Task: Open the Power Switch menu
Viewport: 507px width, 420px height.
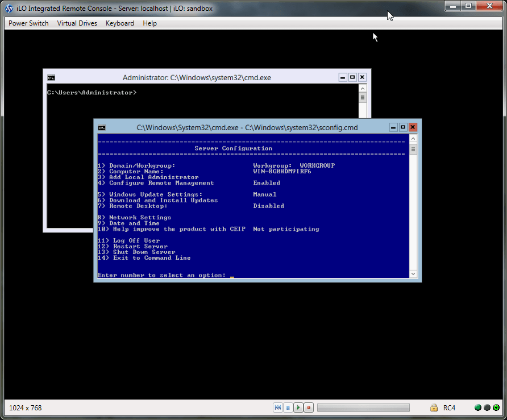Action: [28, 23]
